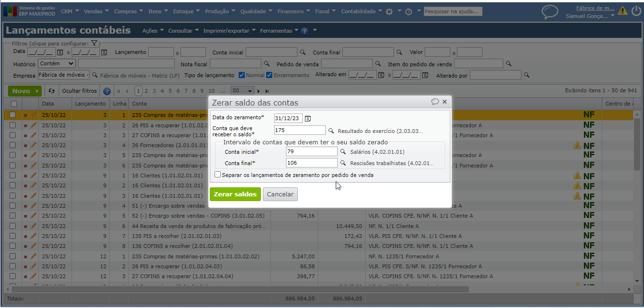644x308 pixels.
Task: Click magnifier beside dialog Conta final field
Action: (x=344, y=163)
